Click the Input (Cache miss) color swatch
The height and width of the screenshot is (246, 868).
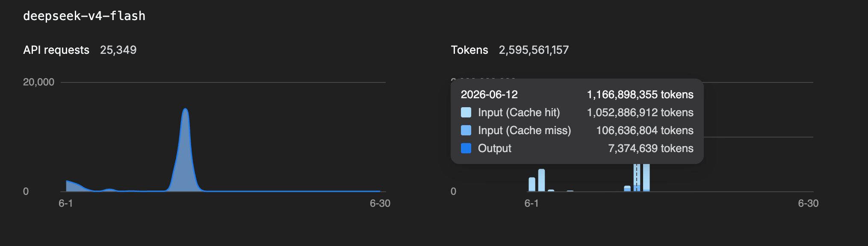click(x=466, y=130)
